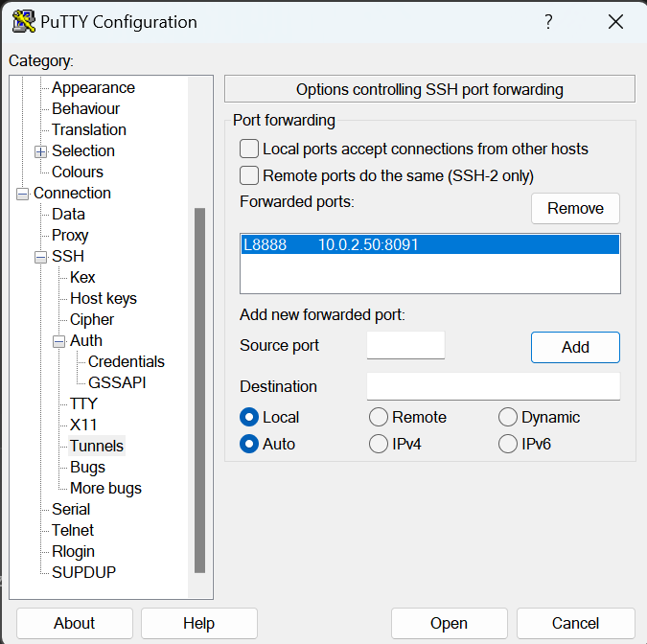
Task: Open the Behaviour category
Action: point(86,109)
